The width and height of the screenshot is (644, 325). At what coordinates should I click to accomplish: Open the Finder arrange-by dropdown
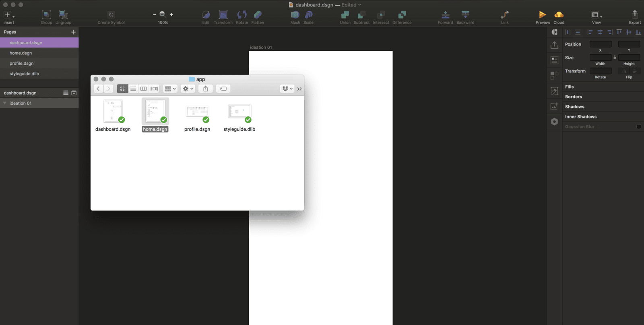click(x=170, y=89)
